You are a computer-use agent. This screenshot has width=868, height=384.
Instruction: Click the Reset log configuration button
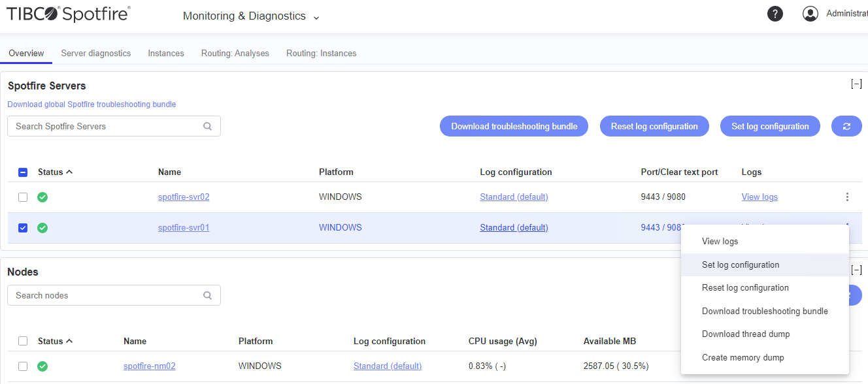click(x=654, y=126)
